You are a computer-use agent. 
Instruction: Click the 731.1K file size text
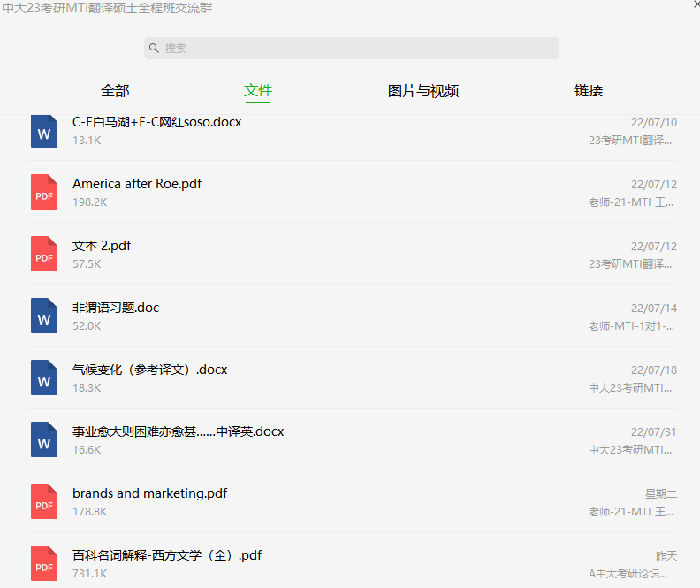[x=90, y=574]
